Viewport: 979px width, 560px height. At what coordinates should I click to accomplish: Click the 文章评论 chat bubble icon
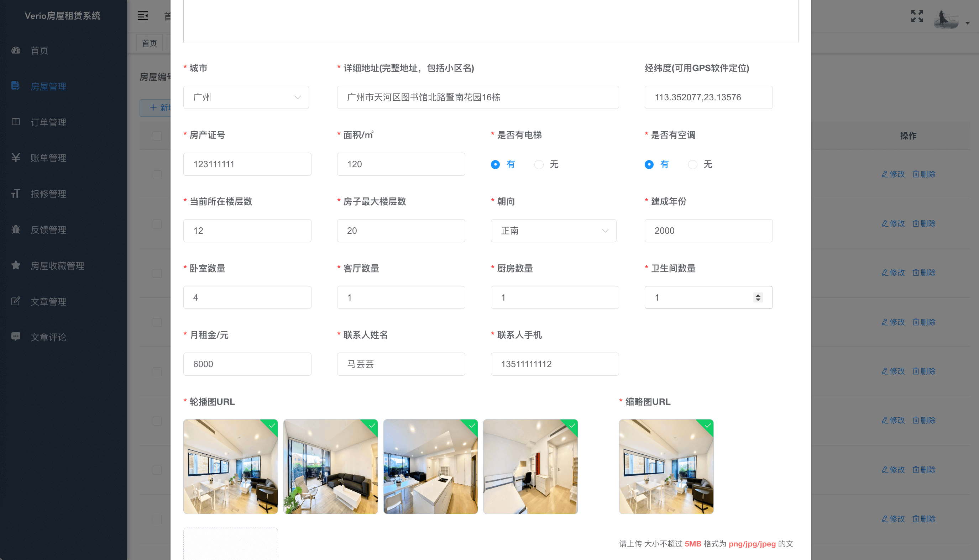point(16,337)
